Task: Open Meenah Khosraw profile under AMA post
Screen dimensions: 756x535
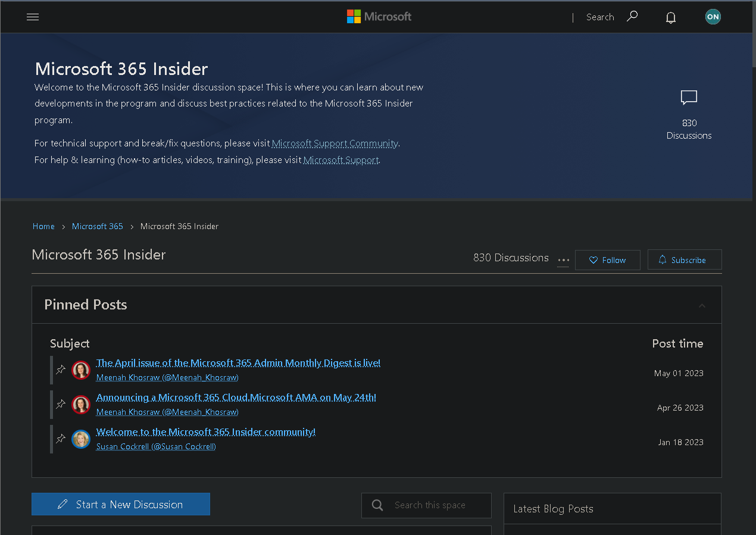Action: click(x=167, y=412)
